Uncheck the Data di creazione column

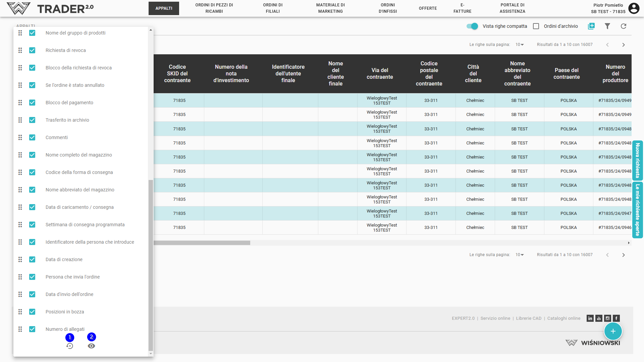pyautogui.click(x=32, y=259)
